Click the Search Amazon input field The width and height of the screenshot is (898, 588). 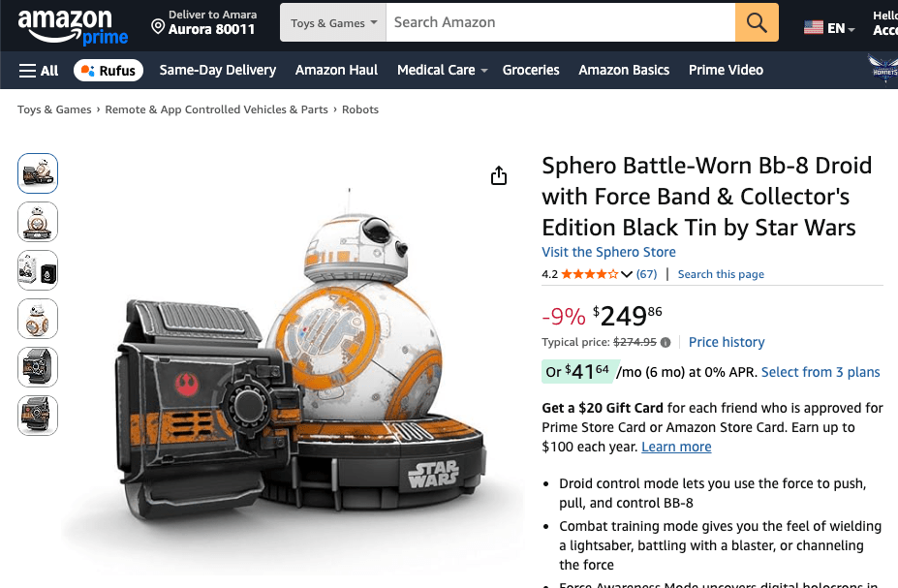(x=560, y=22)
